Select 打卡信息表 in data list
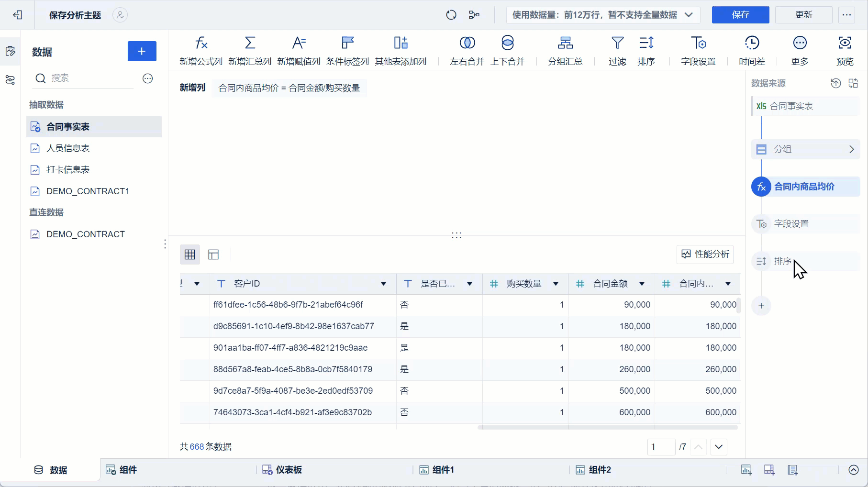The width and height of the screenshot is (868, 487). (x=94, y=170)
